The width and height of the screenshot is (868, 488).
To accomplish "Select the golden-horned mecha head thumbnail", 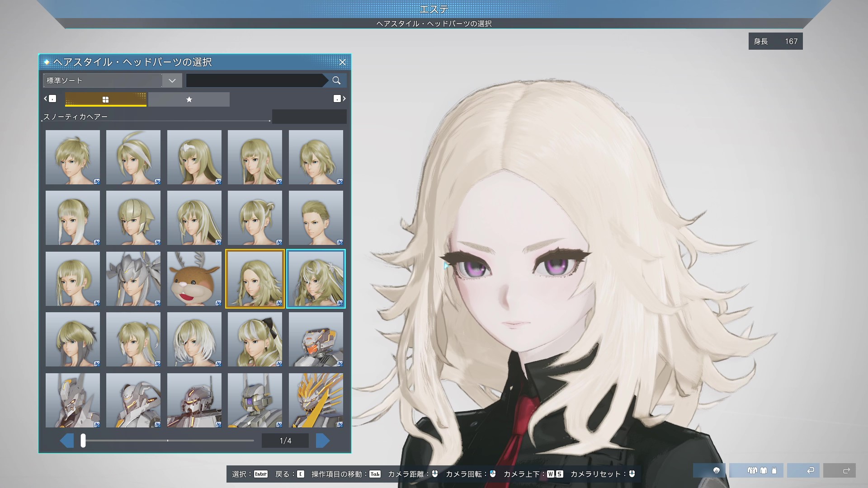I will [x=316, y=400].
